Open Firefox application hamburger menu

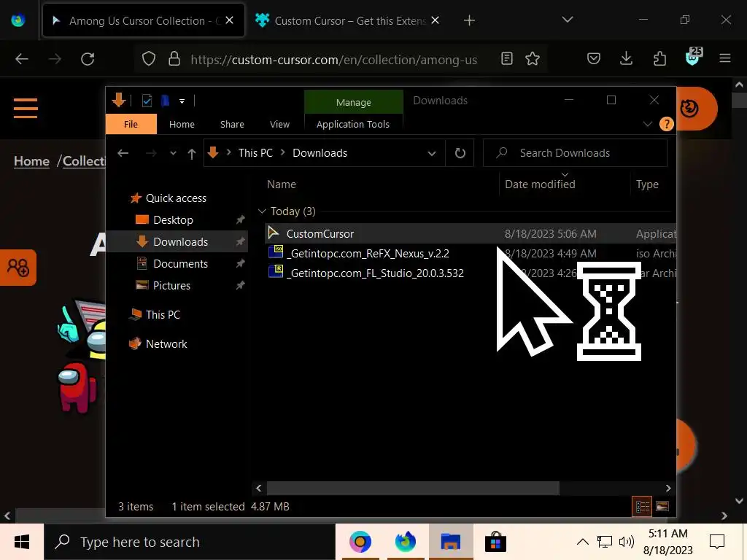tap(725, 58)
